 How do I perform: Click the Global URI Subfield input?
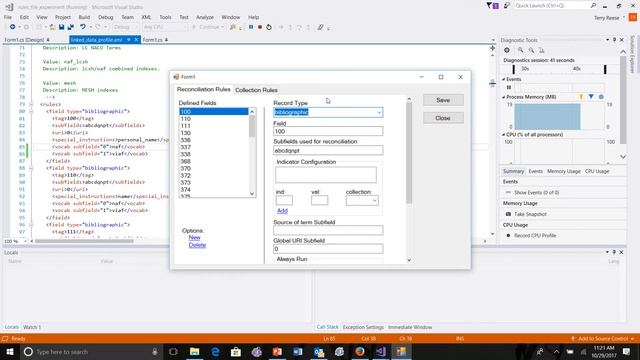328,249
